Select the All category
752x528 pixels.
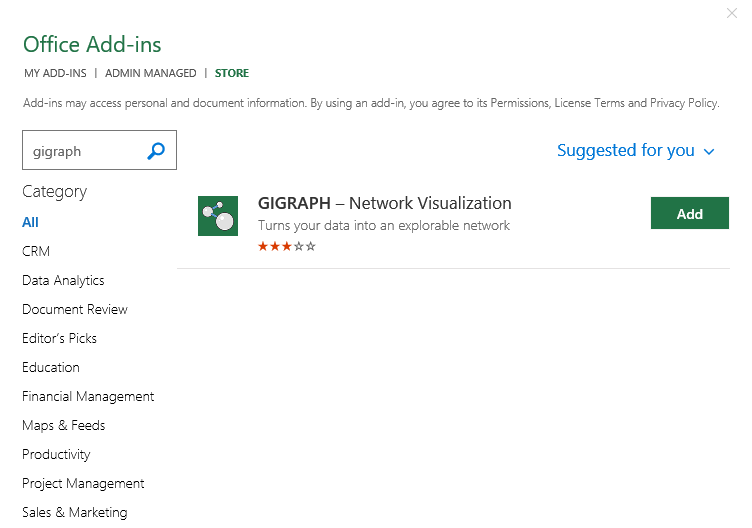click(30, 223)
